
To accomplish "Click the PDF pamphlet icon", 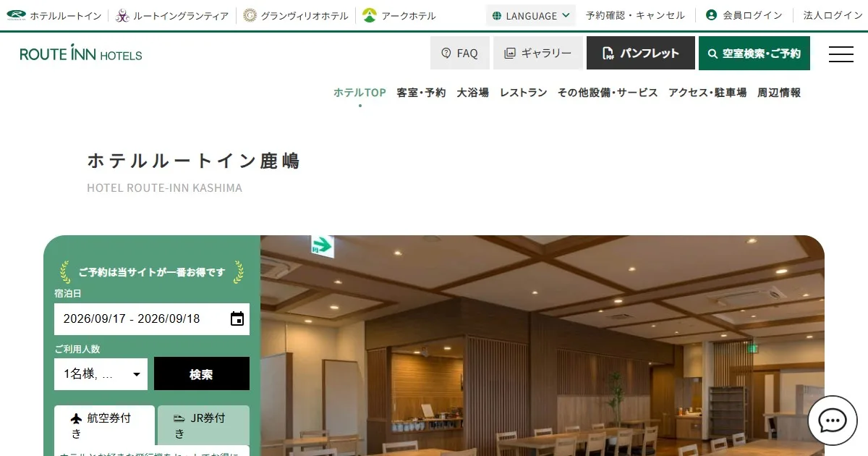I will click(608, 53).
